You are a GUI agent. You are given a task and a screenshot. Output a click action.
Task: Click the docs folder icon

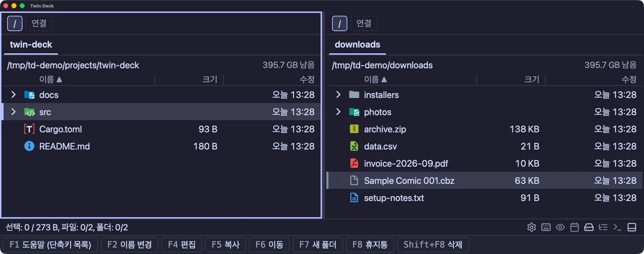[29, 95]
